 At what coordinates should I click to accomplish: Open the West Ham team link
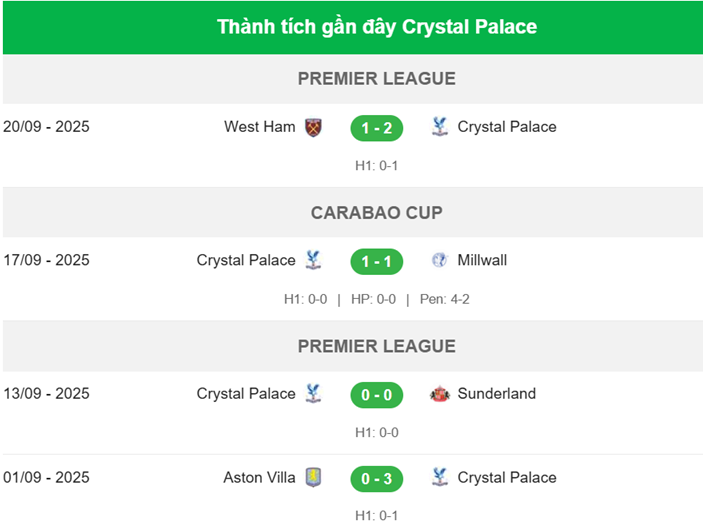coord(260,127)
